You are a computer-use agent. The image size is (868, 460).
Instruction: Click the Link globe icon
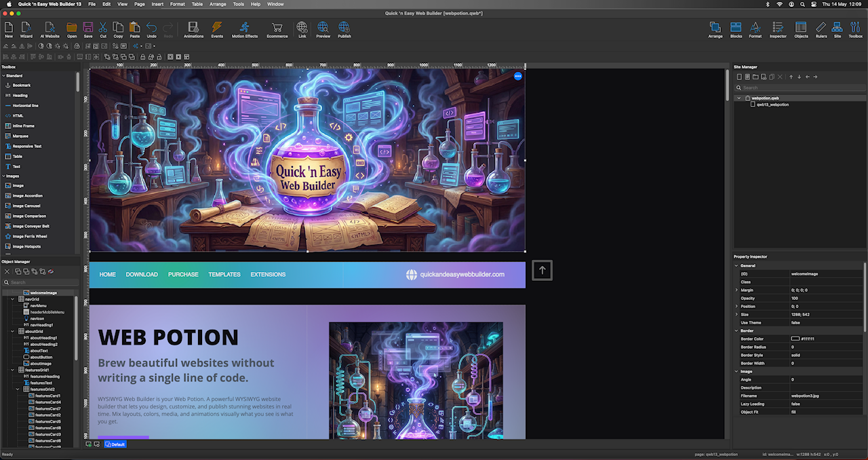click(x=302, y=29)
